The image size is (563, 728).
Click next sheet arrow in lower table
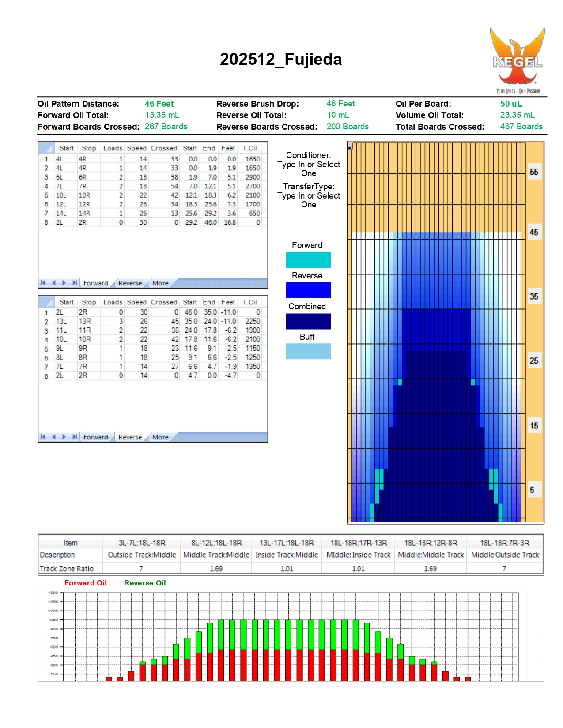click(64, 437)
